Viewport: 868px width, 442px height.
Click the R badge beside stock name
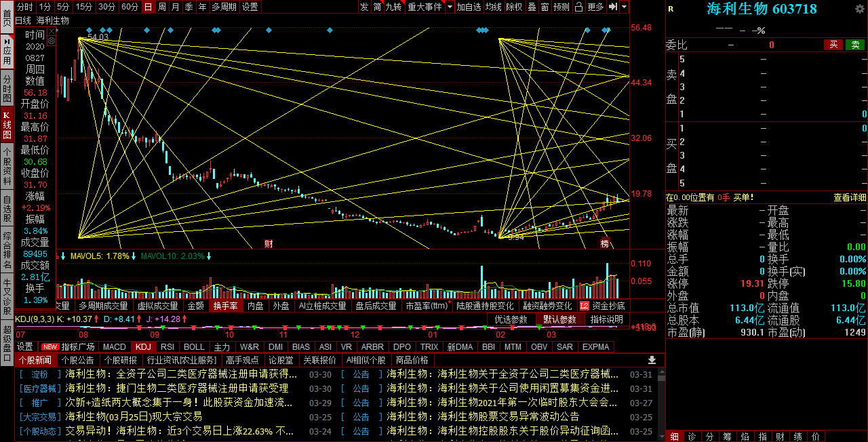click(671, 9)
